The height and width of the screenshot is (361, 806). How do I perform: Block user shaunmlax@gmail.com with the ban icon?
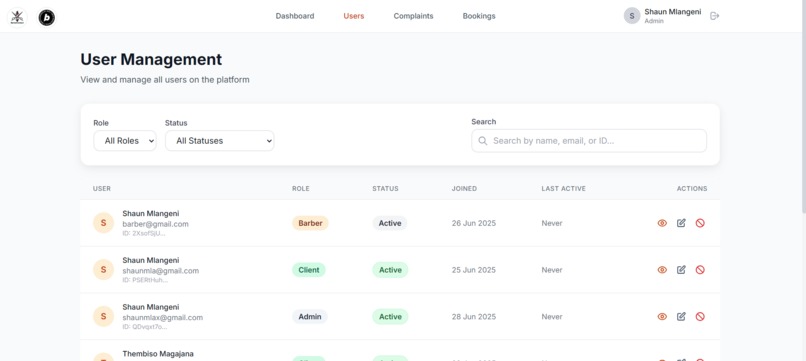click(700, 317)
